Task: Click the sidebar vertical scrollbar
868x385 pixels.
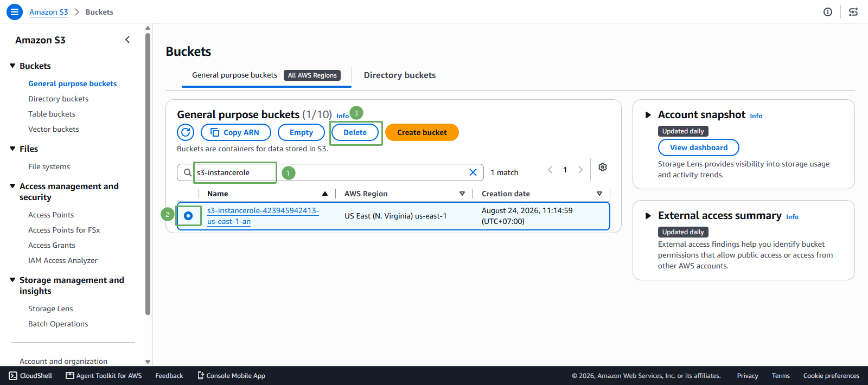Action: pos(148,174)
